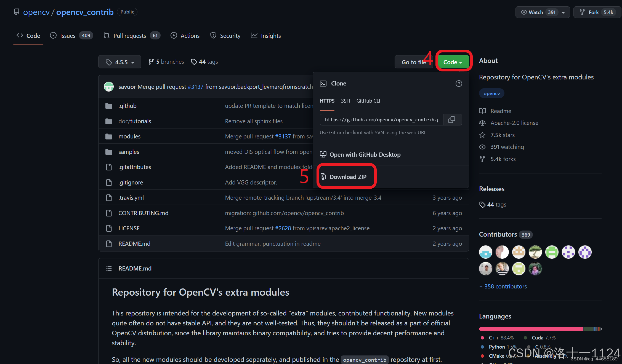Open the + 358 contributors link
This screenshot has height=364, width=622.
click(x=503, y=286)
